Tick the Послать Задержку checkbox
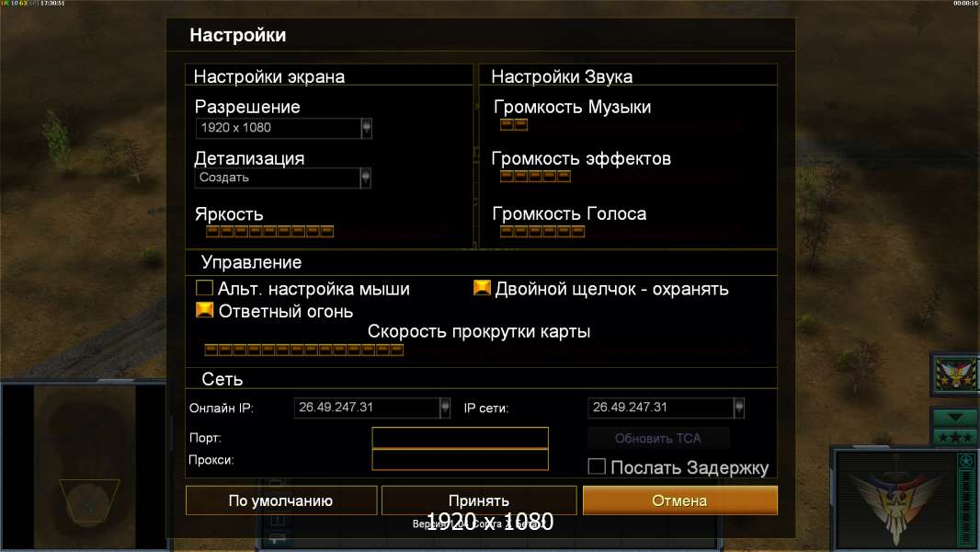 [597, 466]
